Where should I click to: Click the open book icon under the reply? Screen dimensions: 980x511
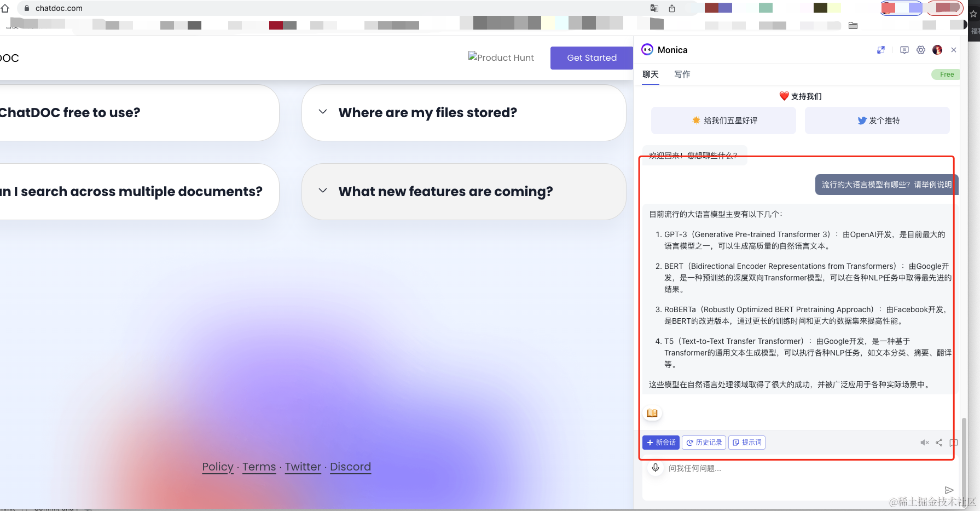pos(652,413)
